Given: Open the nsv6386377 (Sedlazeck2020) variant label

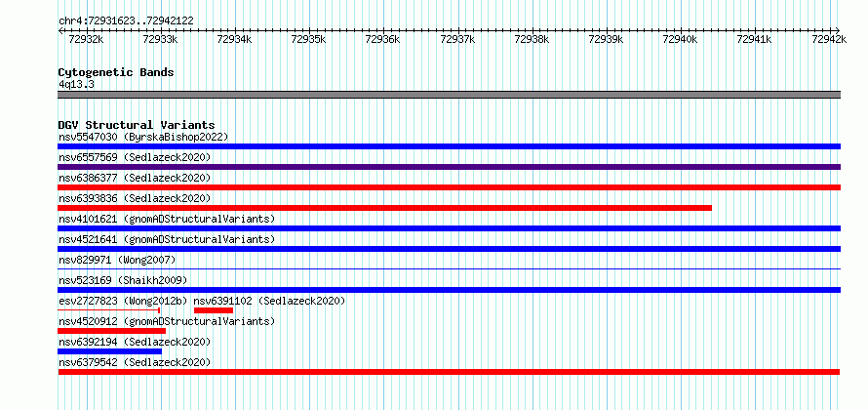Looking at the screenshot, I should 135,178.
